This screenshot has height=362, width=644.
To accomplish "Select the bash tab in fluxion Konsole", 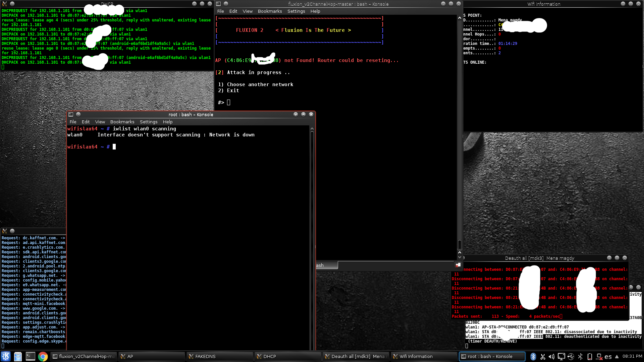I will pos(326,265).
